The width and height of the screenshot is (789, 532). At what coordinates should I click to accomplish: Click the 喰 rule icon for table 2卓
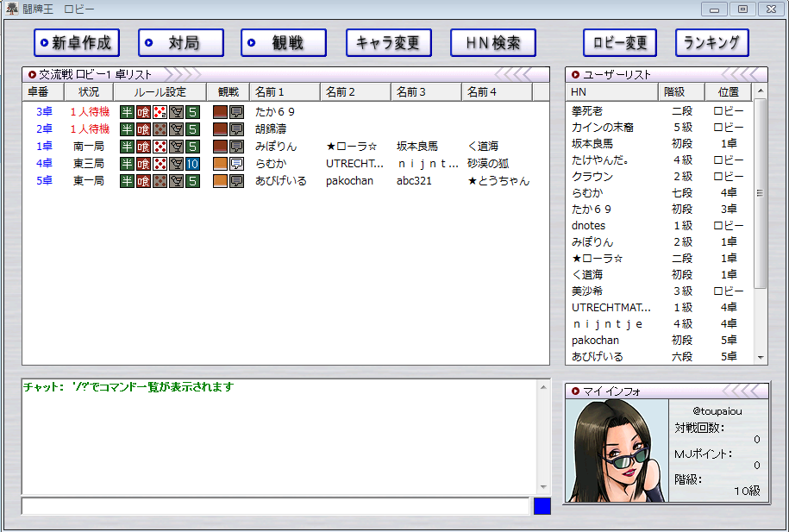[x=143, y=128]
